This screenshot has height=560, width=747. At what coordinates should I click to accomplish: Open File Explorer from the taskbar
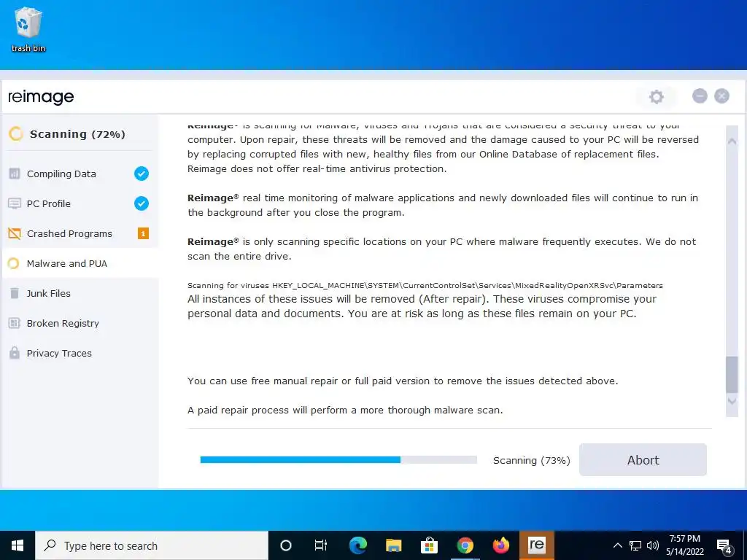pos(393,545)
